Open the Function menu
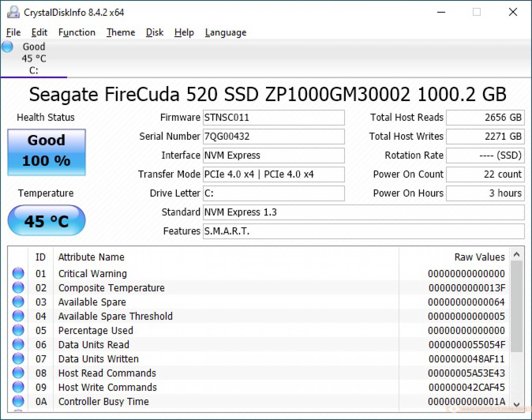 (77, 32)
